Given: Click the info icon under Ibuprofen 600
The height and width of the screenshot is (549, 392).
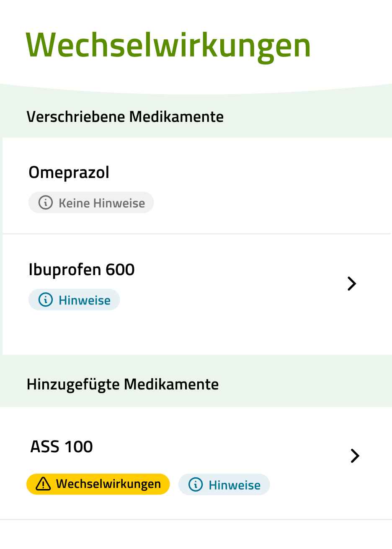Looking at the screenshot, I should (46, 300).
